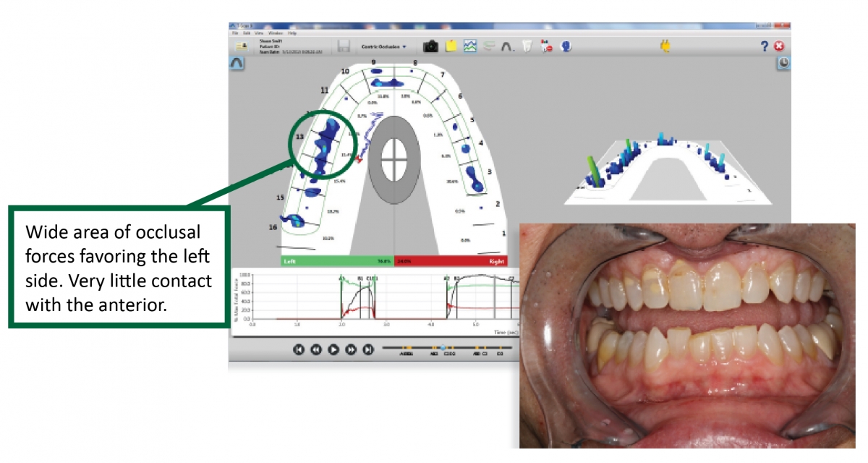Click tooth number 15 label
The image size is (868, 463).
pos(281,197)
